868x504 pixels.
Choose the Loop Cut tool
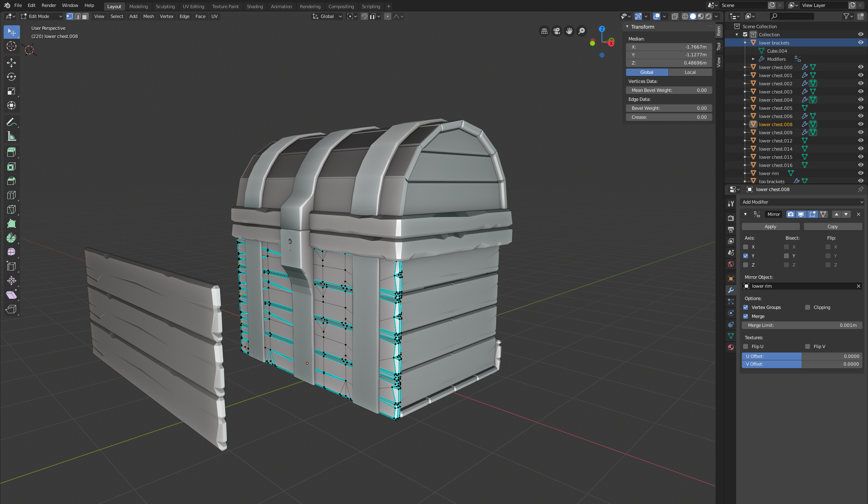tap(11, 195)
